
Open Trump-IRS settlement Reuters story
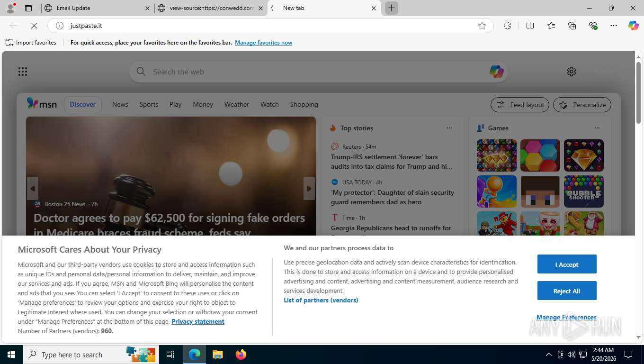pos(392,162)
